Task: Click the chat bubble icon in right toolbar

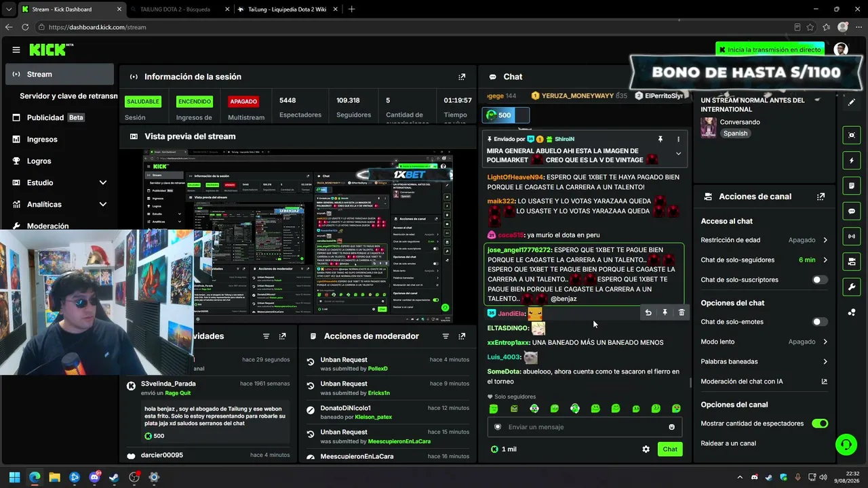Action: tap(852, 211)
